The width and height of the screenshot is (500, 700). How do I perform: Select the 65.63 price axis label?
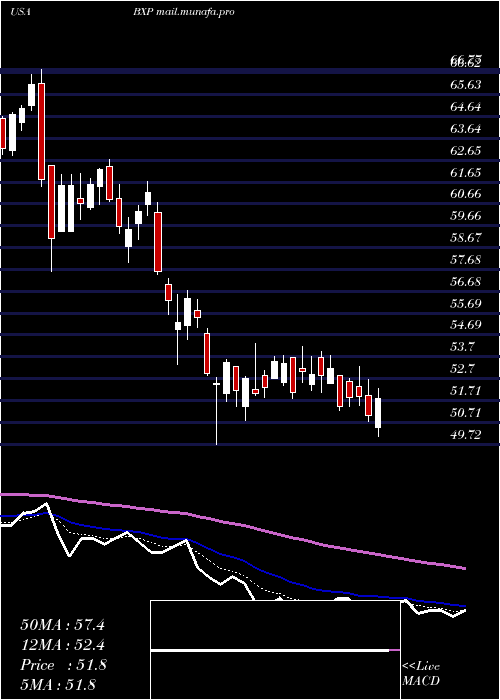tap(466, 84)
